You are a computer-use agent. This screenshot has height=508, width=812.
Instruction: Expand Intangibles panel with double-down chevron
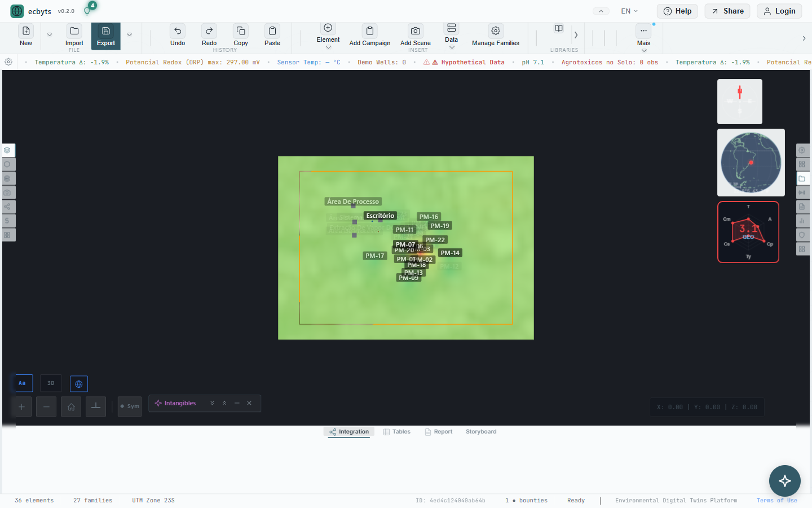pos(212,403)
